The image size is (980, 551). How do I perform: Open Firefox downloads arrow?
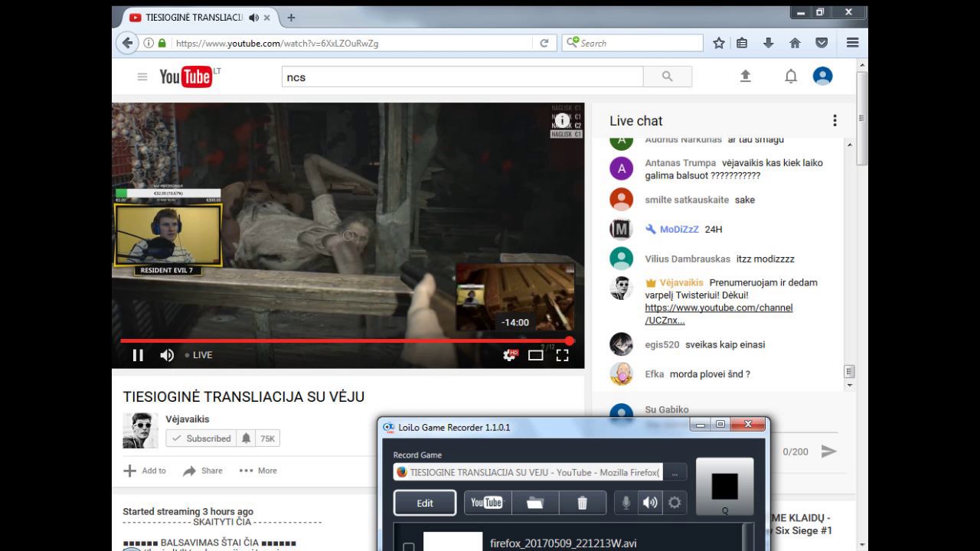[769, 44]
